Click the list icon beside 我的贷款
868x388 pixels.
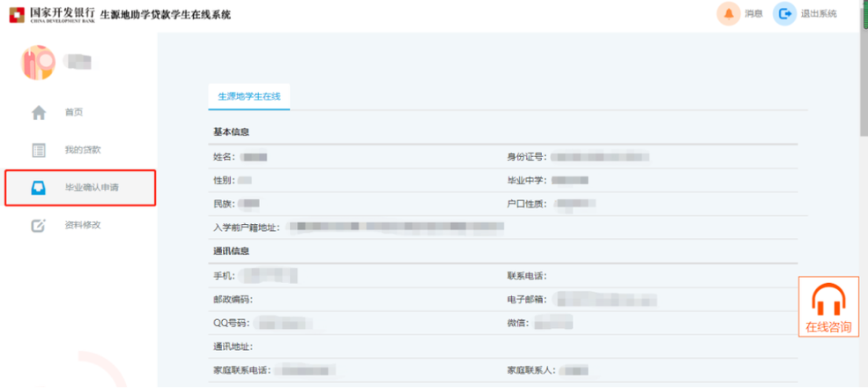[x=39, y=150]
